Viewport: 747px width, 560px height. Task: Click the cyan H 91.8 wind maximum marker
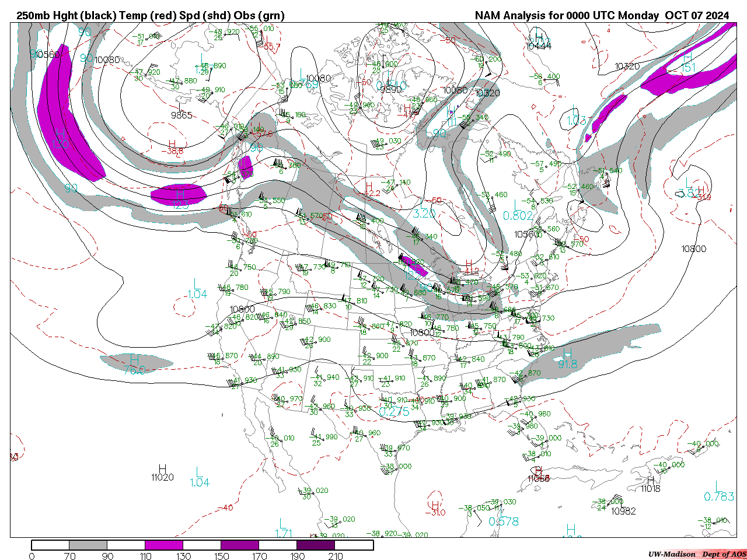pos(567,358)
